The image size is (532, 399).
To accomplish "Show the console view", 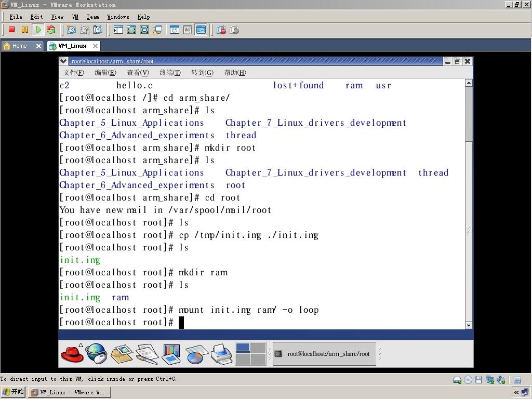I will tap(201, 30).
